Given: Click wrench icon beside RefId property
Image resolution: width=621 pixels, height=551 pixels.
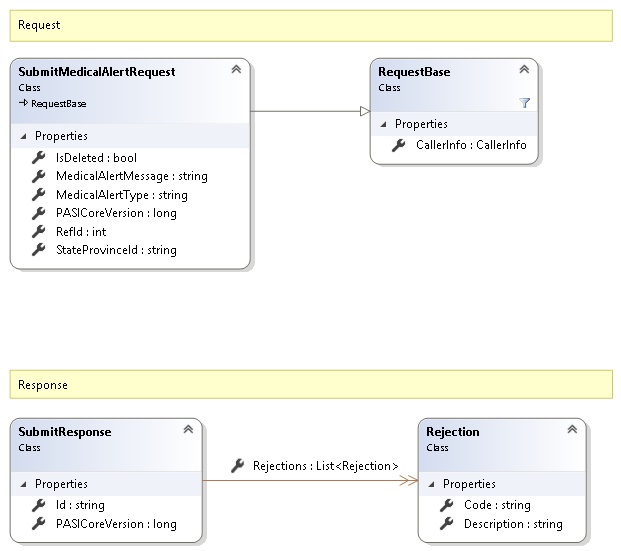Looking at the screenshot, I should (x=39, y=232).
